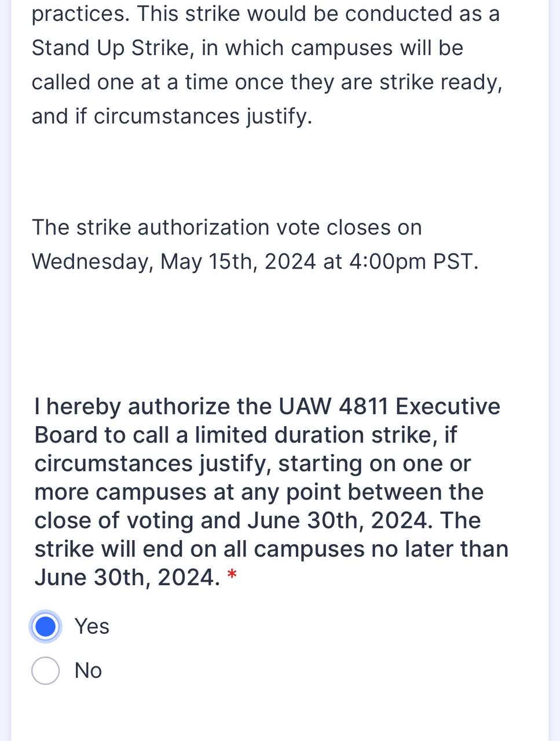Click the word "practices." in top paragraph

(x=80, y=14)
